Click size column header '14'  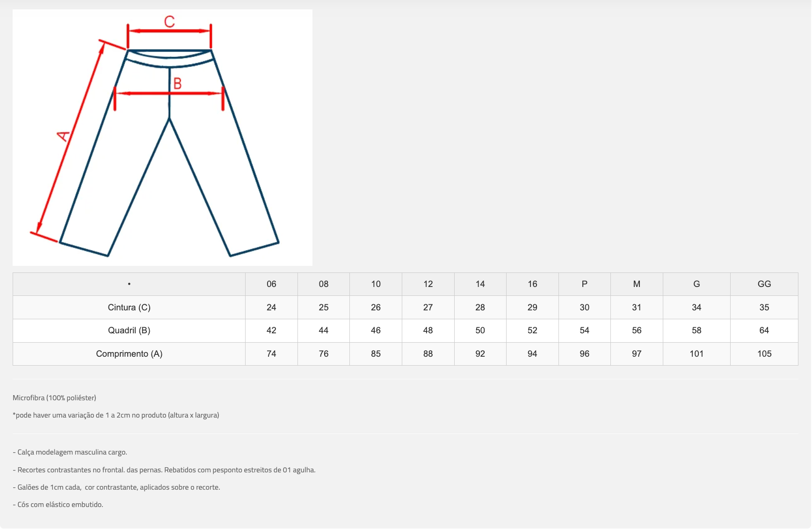tap(480, 284)
